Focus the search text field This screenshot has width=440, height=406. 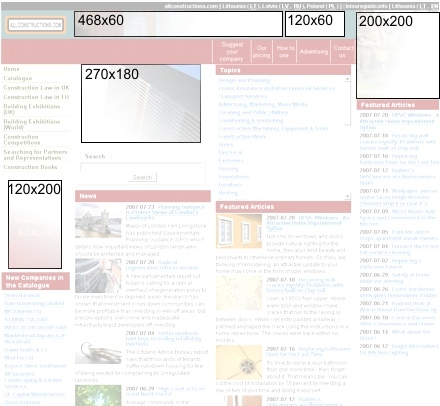(141, 167)
